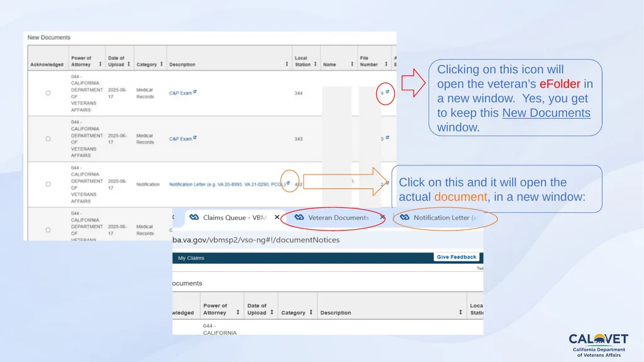The image size is (644, 362).
Task: Acknowledge the C&P Exam row, station 343
Action: click(x=48, y=139)
